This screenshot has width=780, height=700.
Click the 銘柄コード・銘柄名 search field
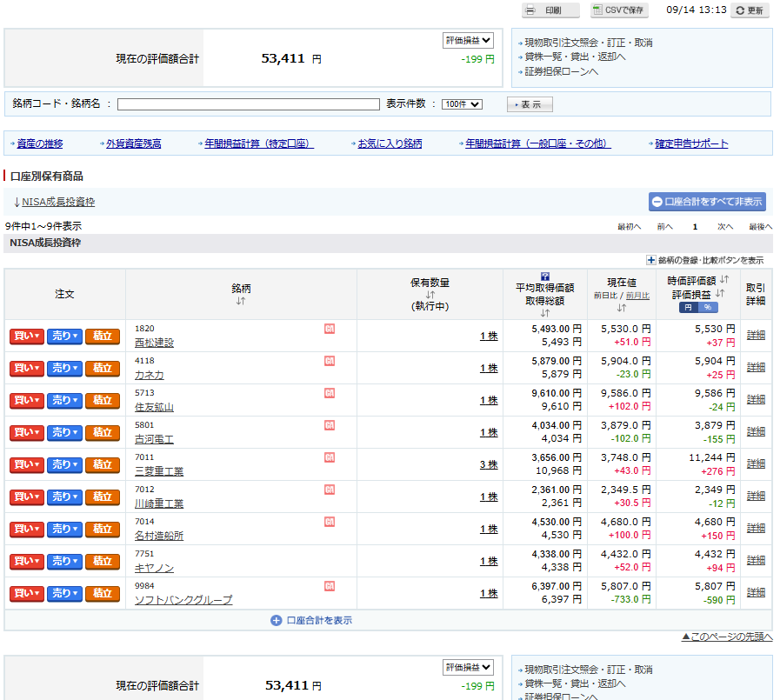(249, 104)
